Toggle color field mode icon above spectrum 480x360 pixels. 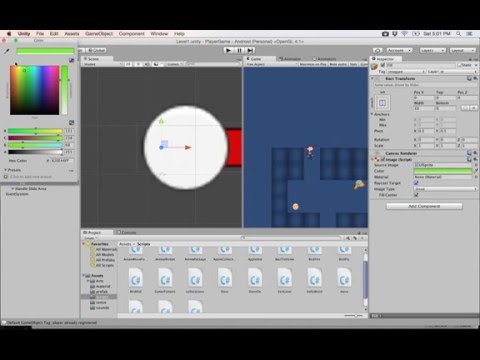[71, 60]
